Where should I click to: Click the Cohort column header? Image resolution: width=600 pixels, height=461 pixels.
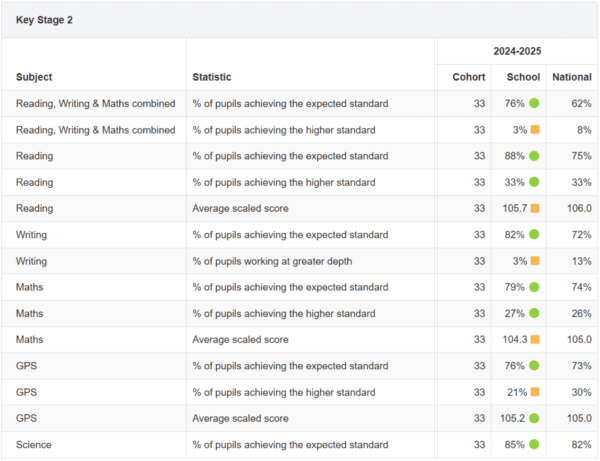(x=468, y=77)
